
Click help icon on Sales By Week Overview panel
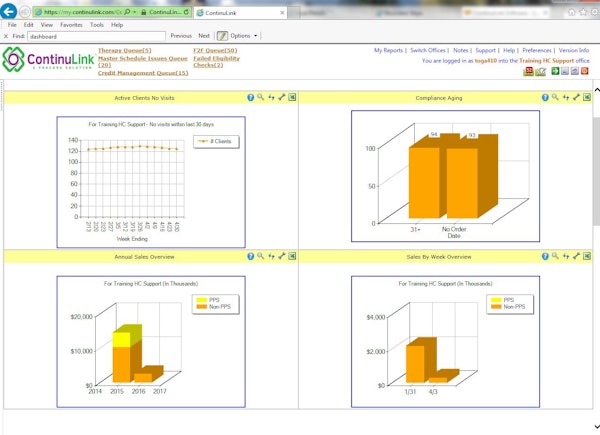click(x=545, y=256)
